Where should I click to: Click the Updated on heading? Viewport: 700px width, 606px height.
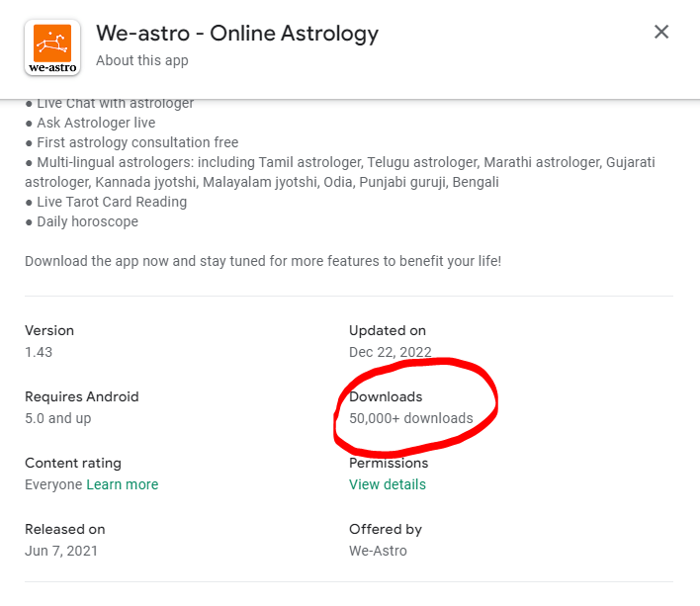pos(388,330)
